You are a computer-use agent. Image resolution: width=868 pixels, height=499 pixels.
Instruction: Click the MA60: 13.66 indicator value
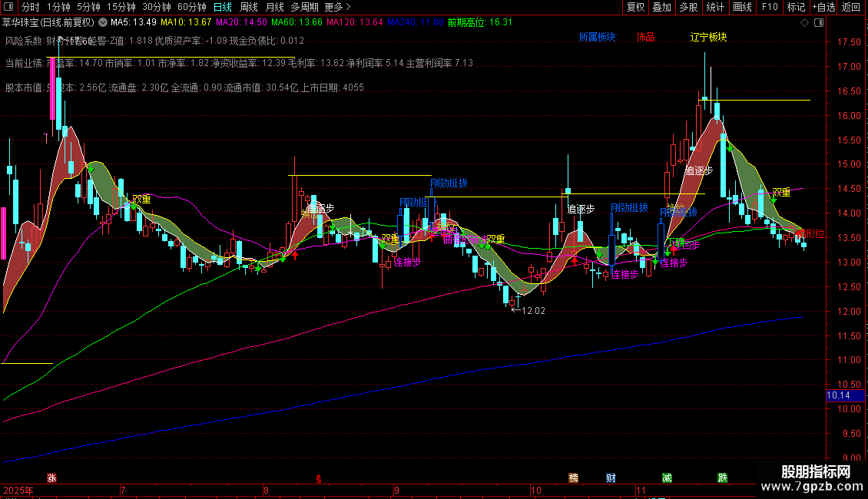coord(297,23)
